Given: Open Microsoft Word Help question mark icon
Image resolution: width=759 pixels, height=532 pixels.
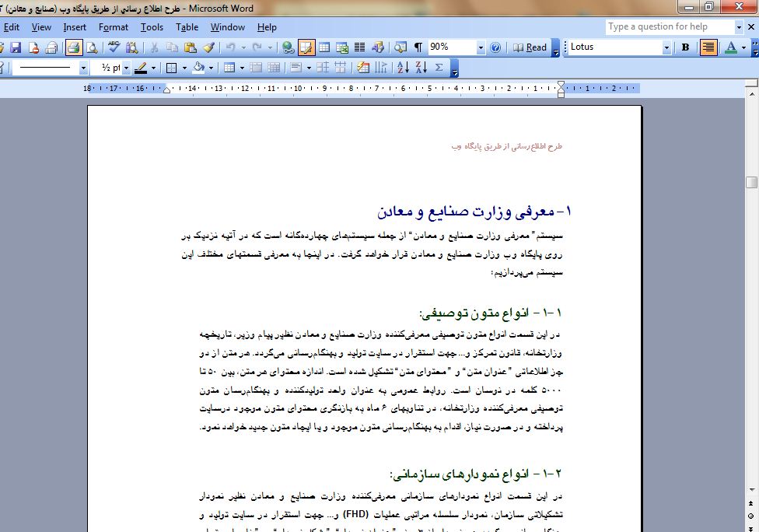Looking at the screenshot, I should 495,47.
